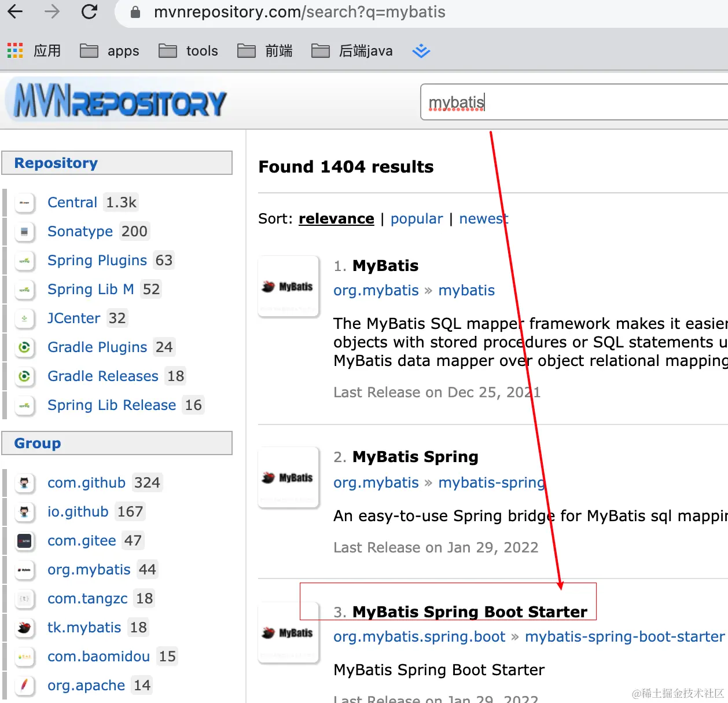Filter by Gradle Plugins link

(x=97, y=347)
